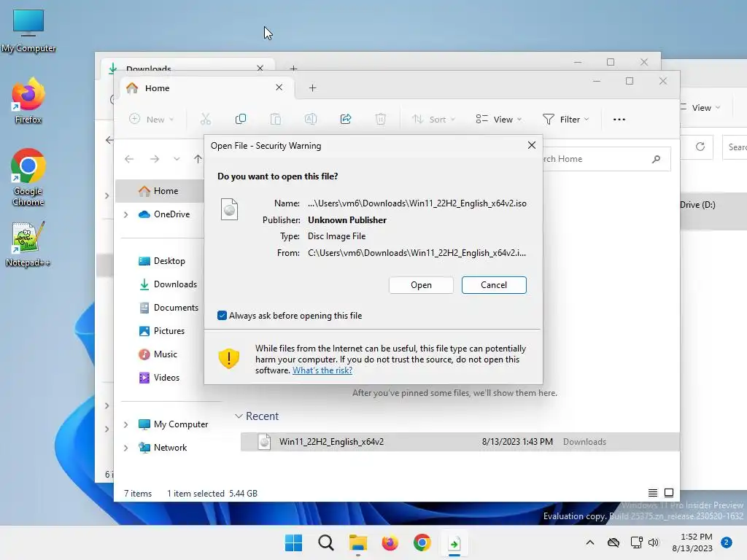Close the Security Warning dialog
The image size is (747, 560).
pyautogui.click(x=532, y=145)
